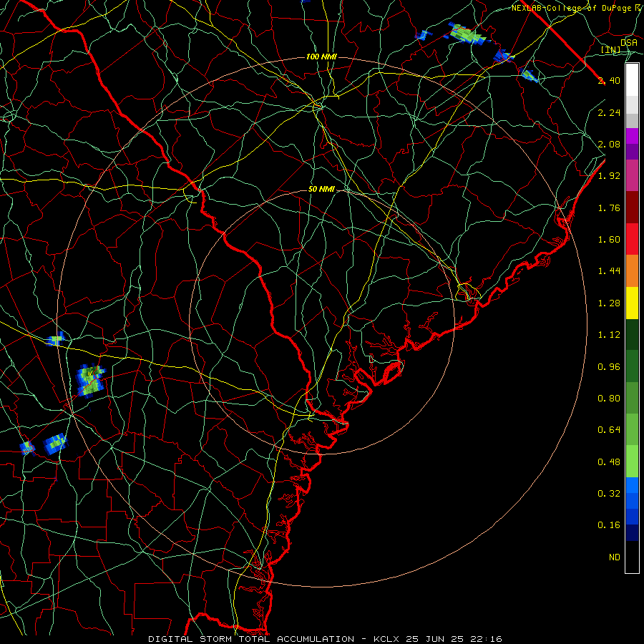Click the 1.92 legend value

coord(609,176)
